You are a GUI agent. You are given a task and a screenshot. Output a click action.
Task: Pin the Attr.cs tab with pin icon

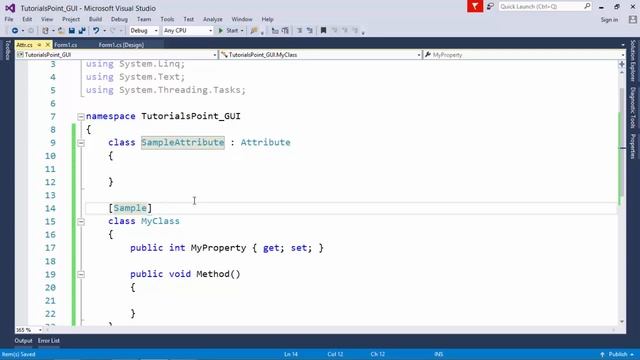40,45
